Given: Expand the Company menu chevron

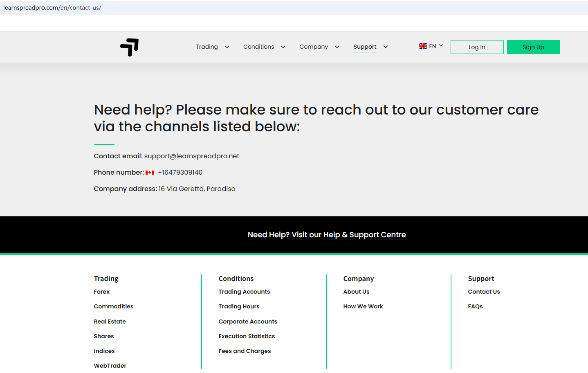Looking at the screenshot, I should (337, 47).
